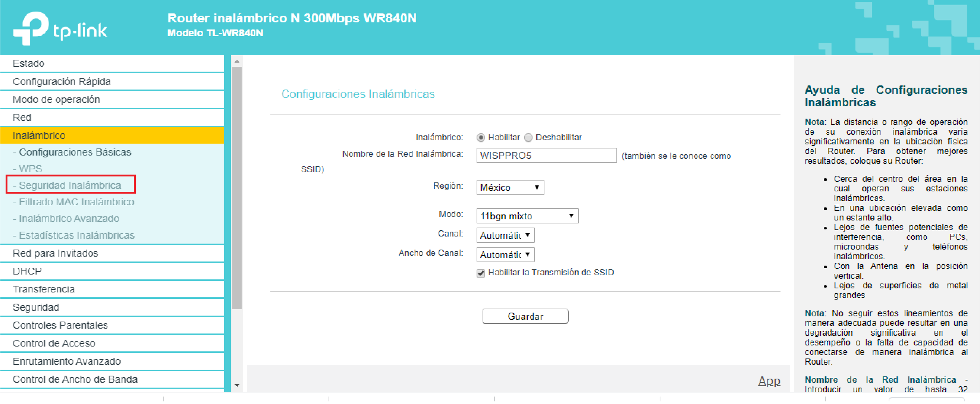The height and width of the screenshot is (404, 980).
Task: Toggle Habilitar la Transmisión de SSID checkbox
Action: pyautogui.click(x=480, y=273)
